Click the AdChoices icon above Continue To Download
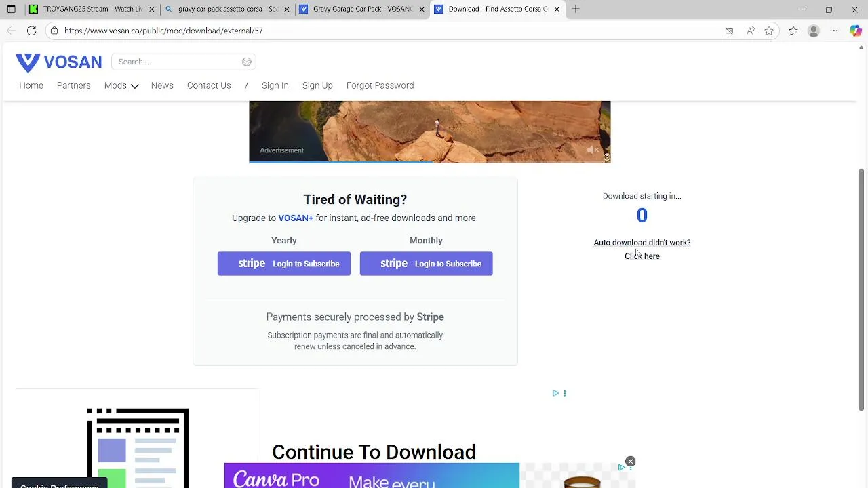 pyautogui.click(x=555, y=393)
